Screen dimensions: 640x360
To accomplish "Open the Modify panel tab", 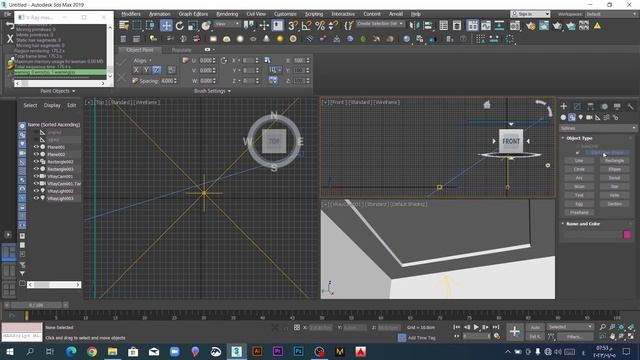I will [x=577, y=106].
